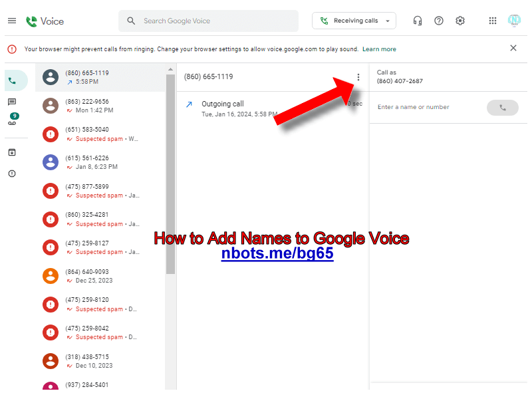Open call entry (475) 259-8042
The height and width of the screenshot is (399, 532).
coord(100,333)
